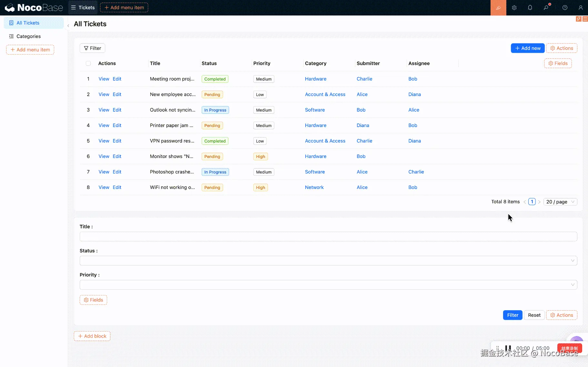
Task: Click the In Progress tag in row 3
Action: [215, 110]
